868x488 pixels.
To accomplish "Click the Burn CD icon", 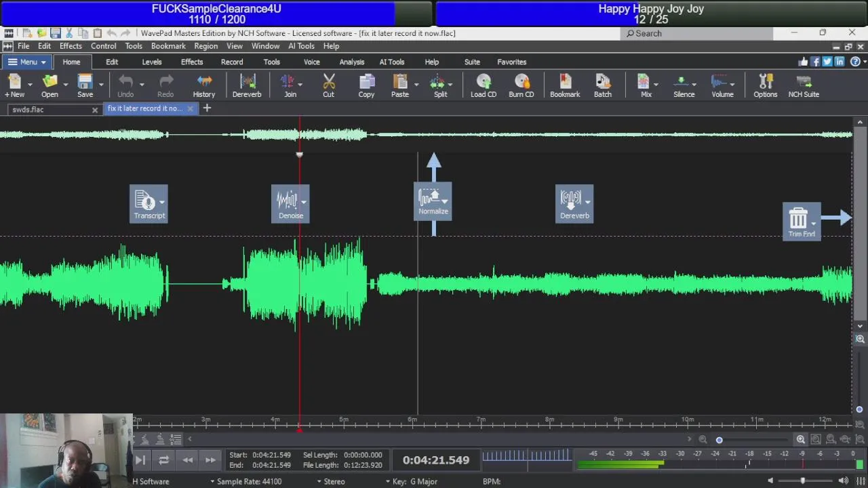I will pyautogui.click(x=521, y=86).
